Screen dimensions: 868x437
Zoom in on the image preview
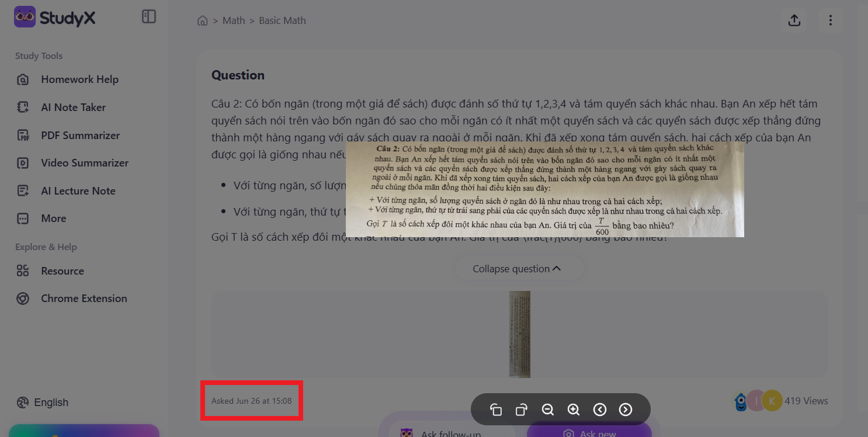574,410
